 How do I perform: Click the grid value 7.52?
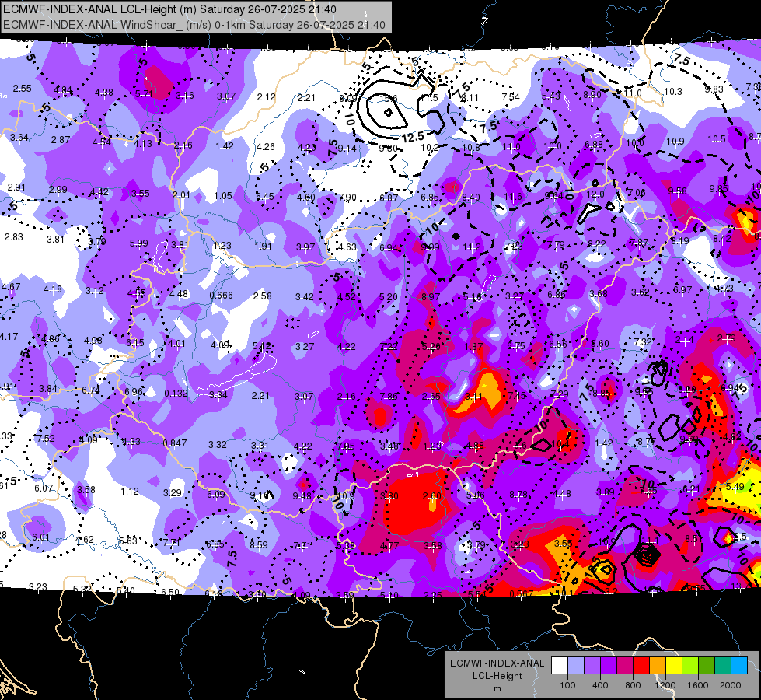pos(46,439)
